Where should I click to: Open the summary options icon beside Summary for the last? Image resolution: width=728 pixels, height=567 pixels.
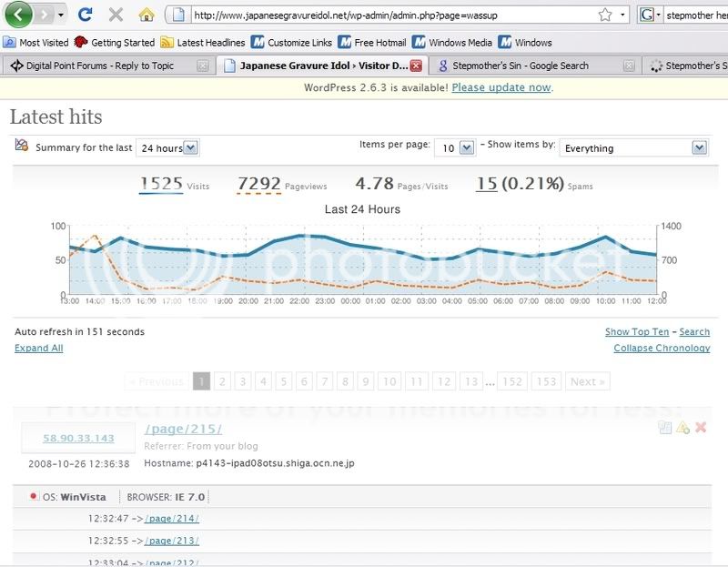click(x=21, y=146)
